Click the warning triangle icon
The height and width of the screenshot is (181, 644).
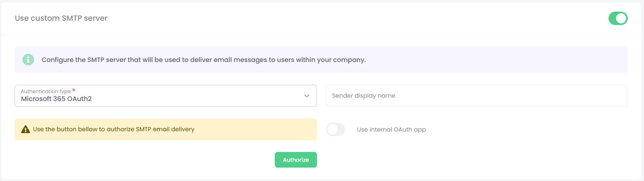coord(25,129)
